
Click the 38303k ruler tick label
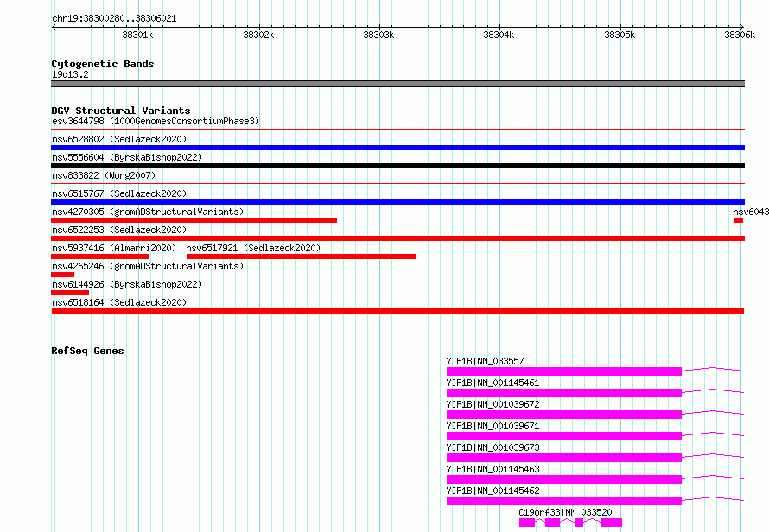(378, 35)
